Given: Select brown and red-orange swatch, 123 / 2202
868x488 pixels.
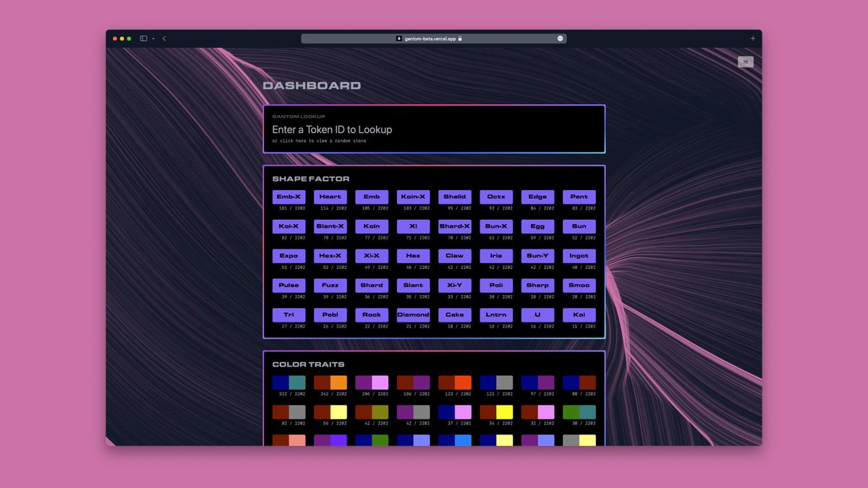Looking at the screenshot, I should (x=455, y=382).
